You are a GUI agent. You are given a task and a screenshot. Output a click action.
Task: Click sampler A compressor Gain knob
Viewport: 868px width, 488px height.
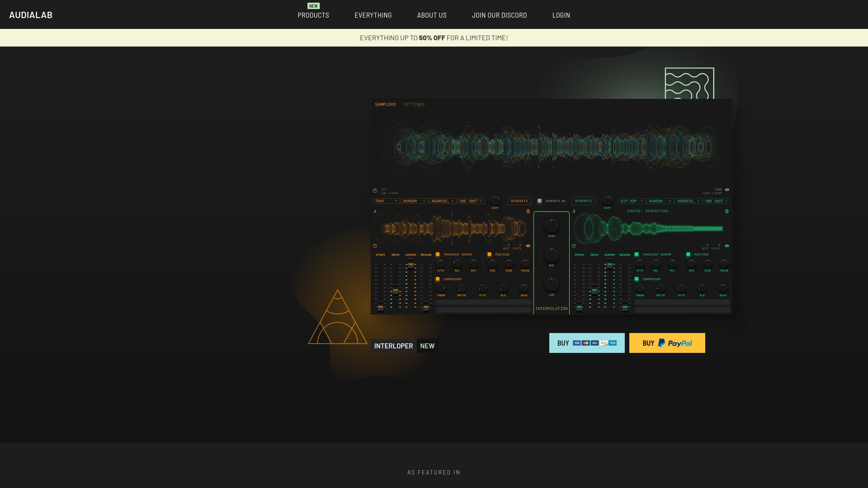pos(524,288)
